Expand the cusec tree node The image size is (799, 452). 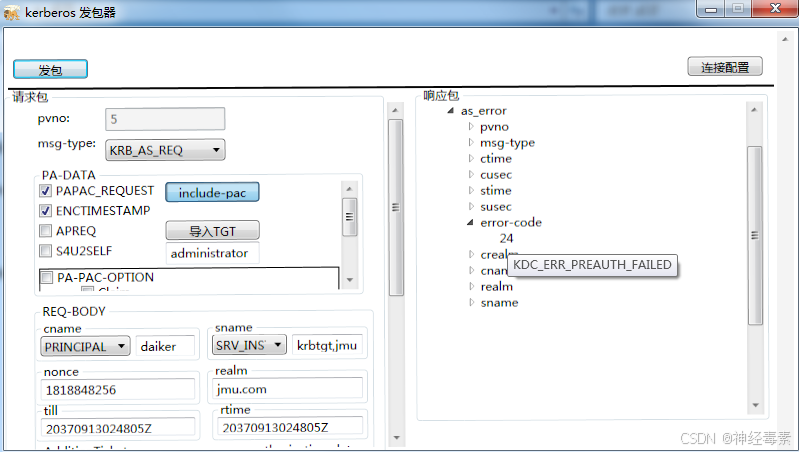[471, 174]
